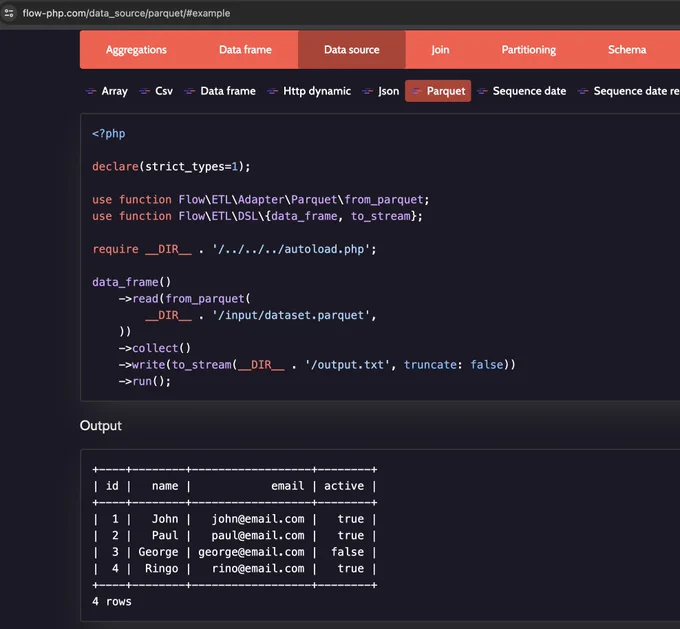The width and height of the screenshot is (680, 629).
Task: Select the Parquet example button
Action: point(438,91)
